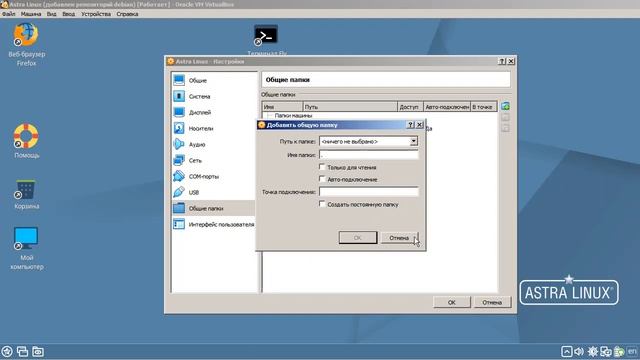Click the Доступ column header
Image resolution: width=640 pixels, height=360 pixels.
click(410, 107)
